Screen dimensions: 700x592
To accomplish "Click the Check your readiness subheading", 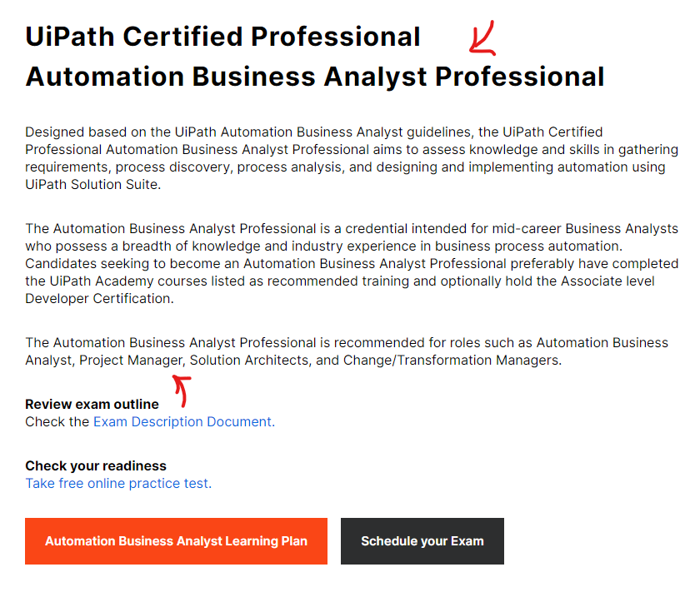I will click(96, 465).
